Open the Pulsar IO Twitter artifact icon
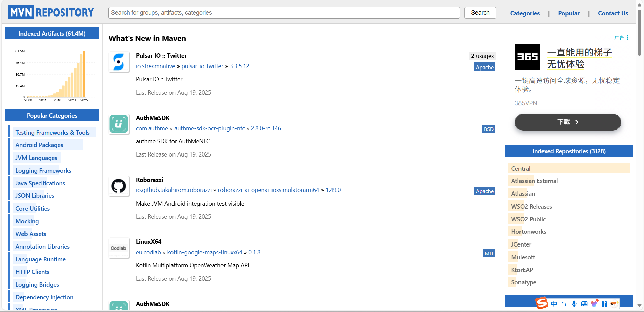 (119, 62)
